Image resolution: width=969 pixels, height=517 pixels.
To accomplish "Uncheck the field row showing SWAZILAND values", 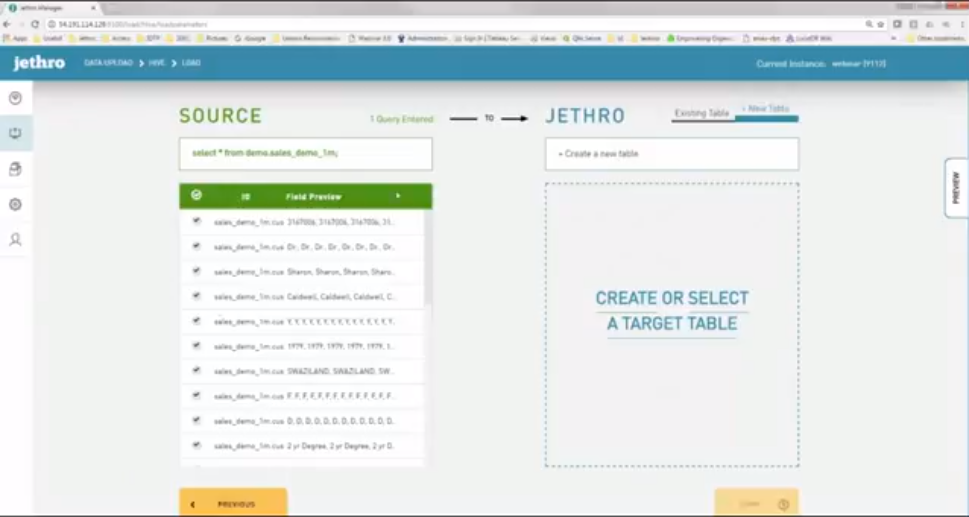I will click(x=197, y=370).
